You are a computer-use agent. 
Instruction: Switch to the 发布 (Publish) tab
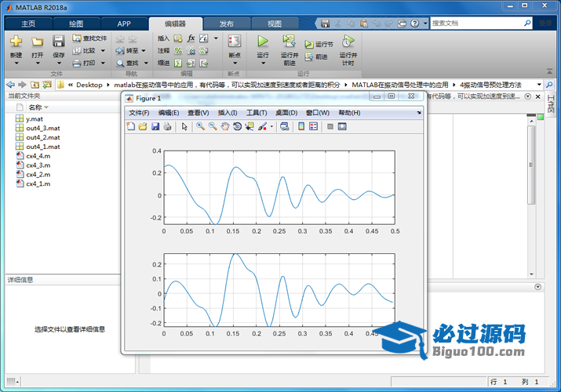click(226, 24)
